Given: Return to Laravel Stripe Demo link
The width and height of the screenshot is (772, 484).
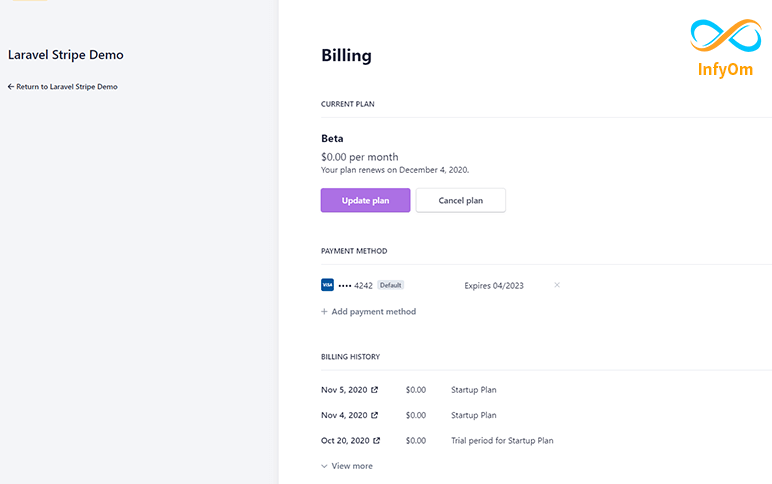Looking at the screenshot, I should [63, 87].
